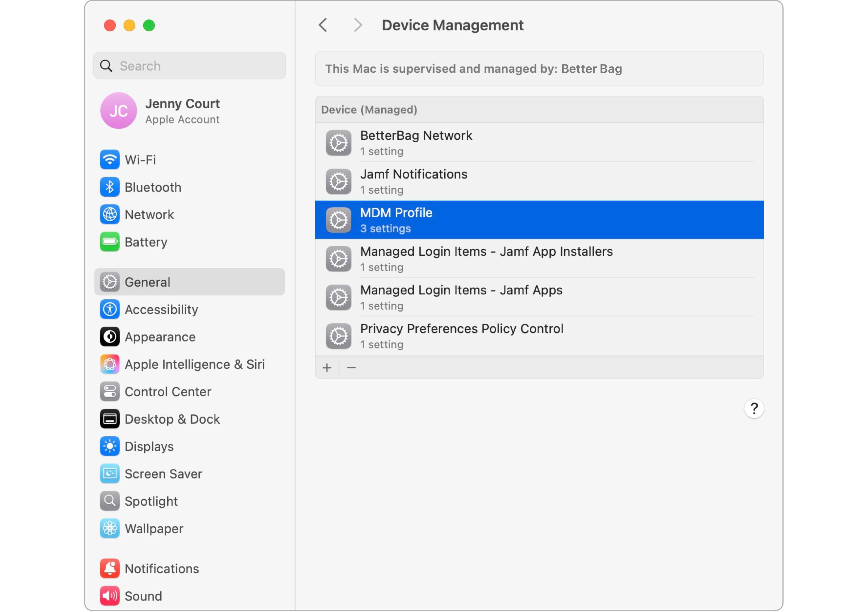Open Apple Intelligence & Siri icon
This screenshot has width=868, height=612.
pos(110,364)
